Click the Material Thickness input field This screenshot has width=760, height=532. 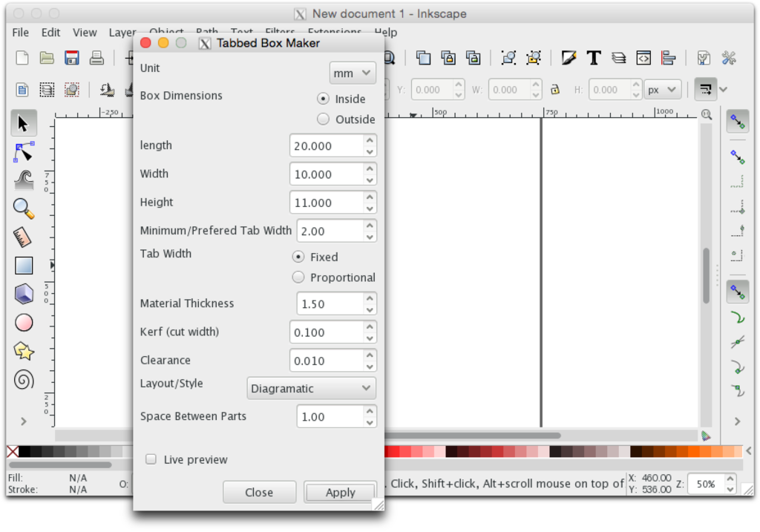point(330,303)
